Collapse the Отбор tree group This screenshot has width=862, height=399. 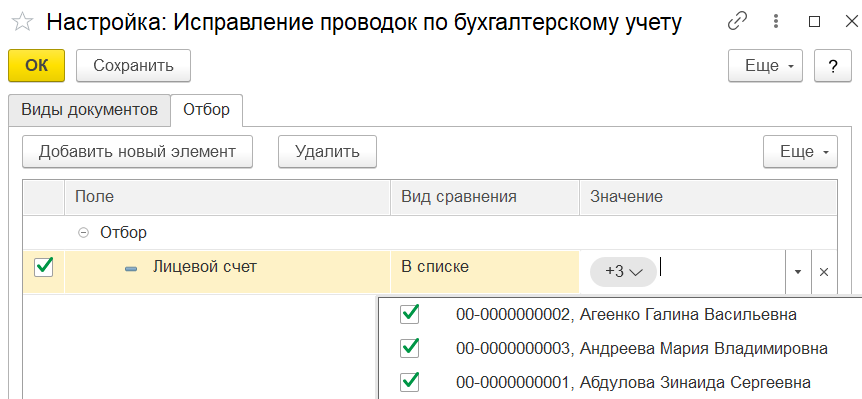click(x=84, y=233)
